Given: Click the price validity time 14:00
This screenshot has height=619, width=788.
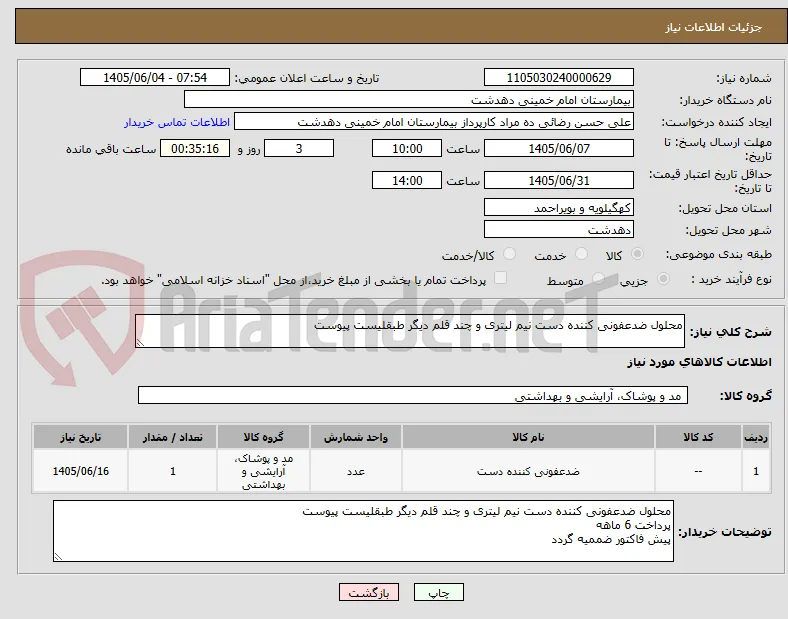Looking at the screenshot, I should (x=407, y=180).
